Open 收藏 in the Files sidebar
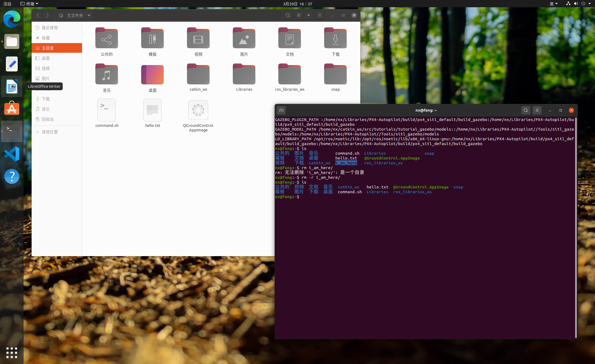The width and height of the screenshot is (595, 364). (x=57, y=38)
